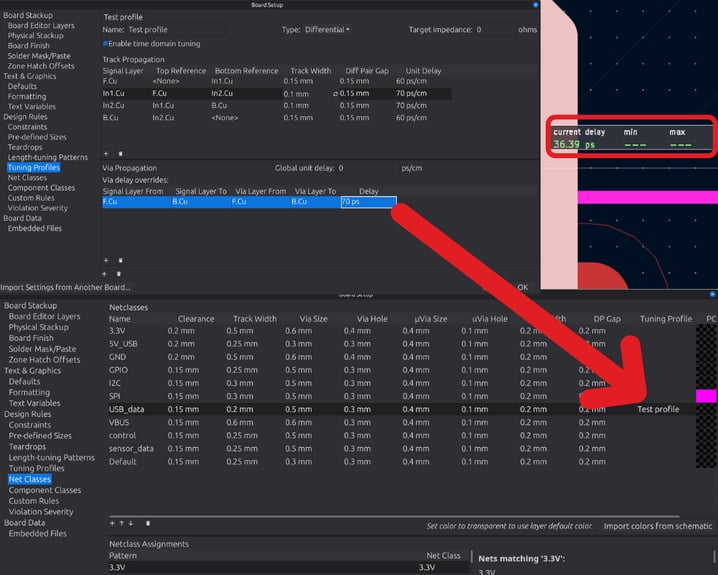This screenshot has height=575, width=718.
Task: Open Board Editor Layers in the lower window tree
Action: [44, 316]
